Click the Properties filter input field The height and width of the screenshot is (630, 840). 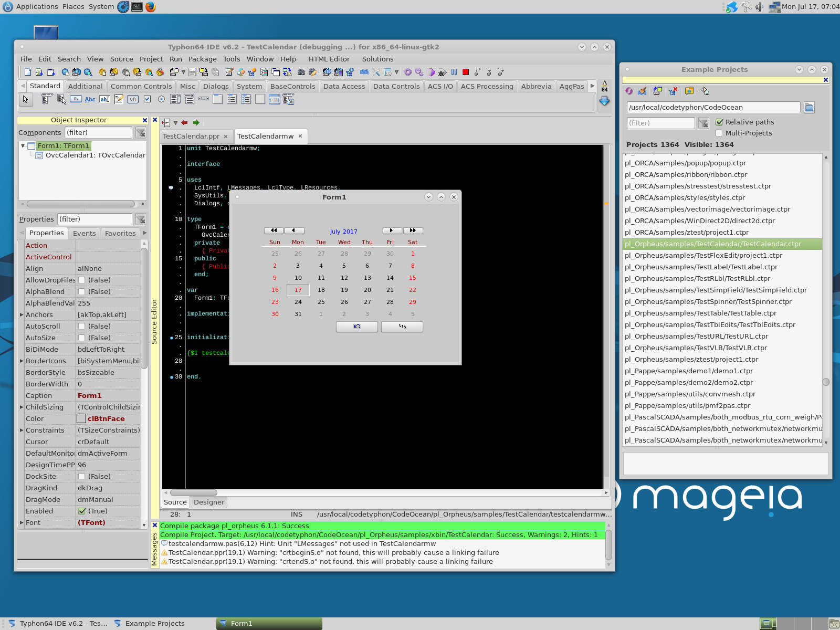[x=94, y=219]
